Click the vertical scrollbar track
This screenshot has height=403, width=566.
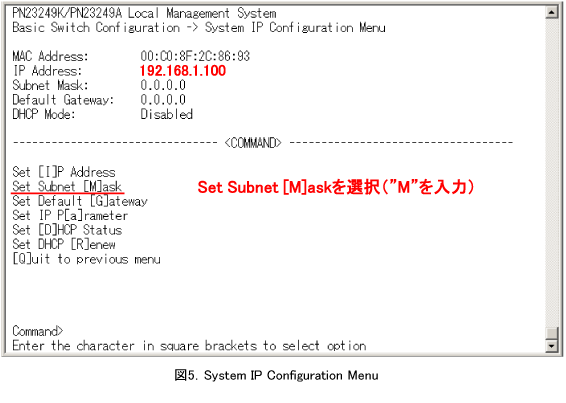click(552, 173)
